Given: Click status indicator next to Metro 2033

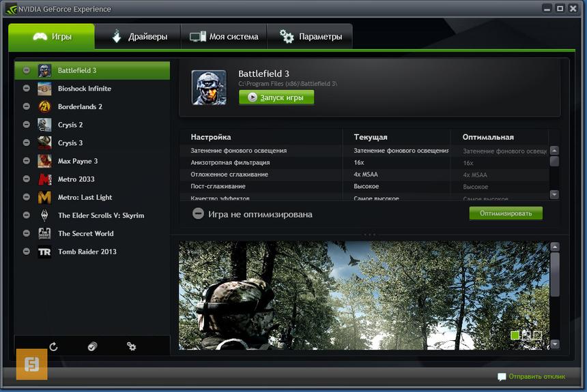Looking at the screenshot, I should (x=26, y=179).
